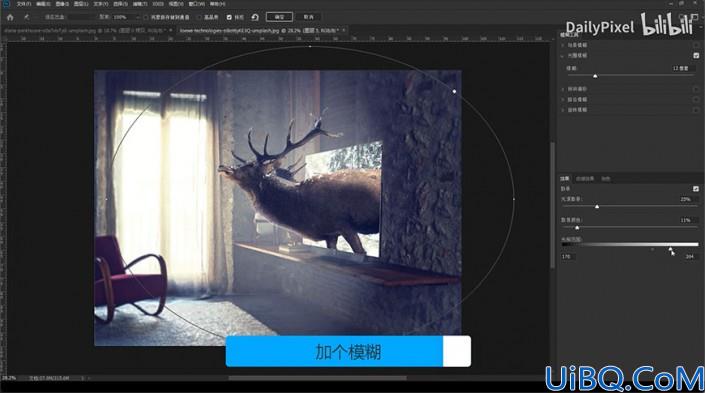Click the top handle of blur ellipse
The width and height of the screenshot is (705, 393).
(x=310, y=46)
